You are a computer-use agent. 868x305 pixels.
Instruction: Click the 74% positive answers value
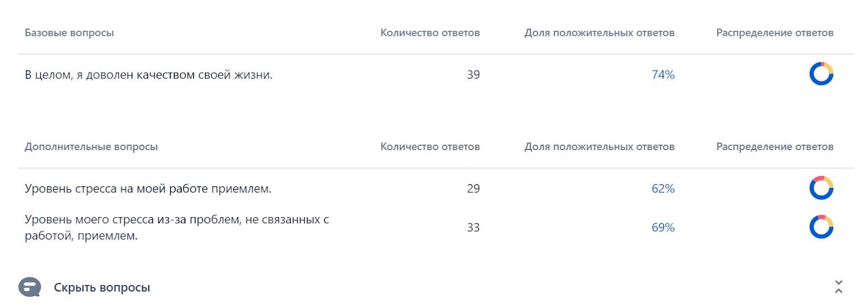[x=663, y=75]
